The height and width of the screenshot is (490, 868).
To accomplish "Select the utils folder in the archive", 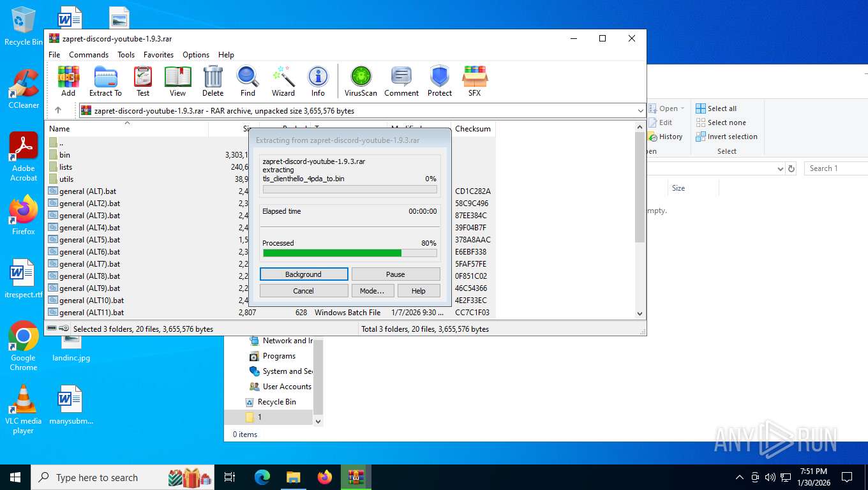I will click(66, 179).
